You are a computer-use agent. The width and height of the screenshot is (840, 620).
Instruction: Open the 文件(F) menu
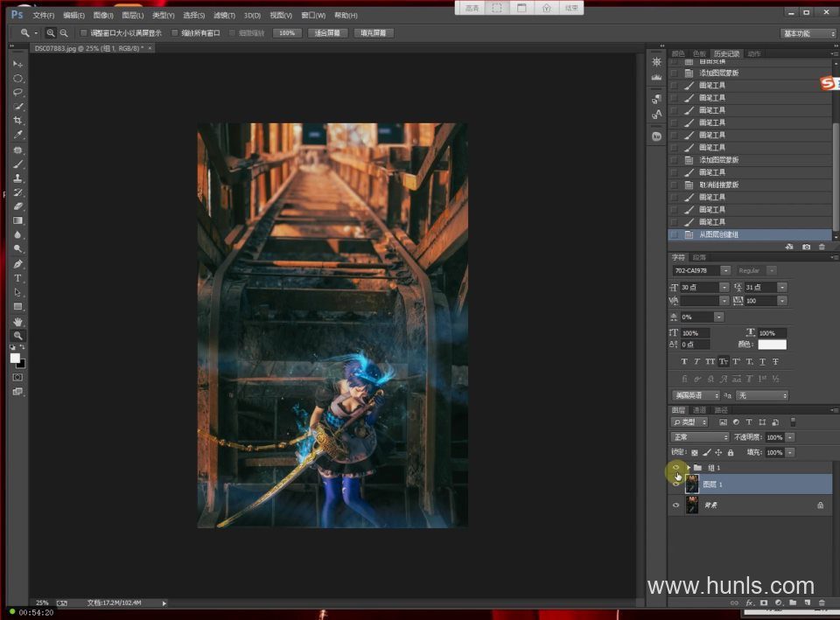pyautogui.click(x=44, y=16)
